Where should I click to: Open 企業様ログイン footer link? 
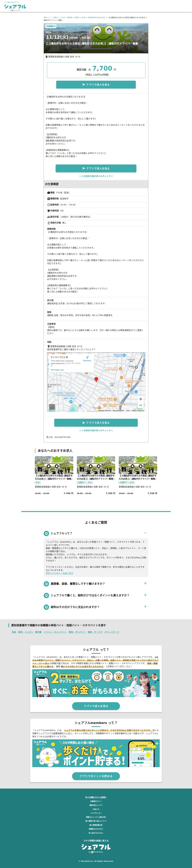(96, 801)
